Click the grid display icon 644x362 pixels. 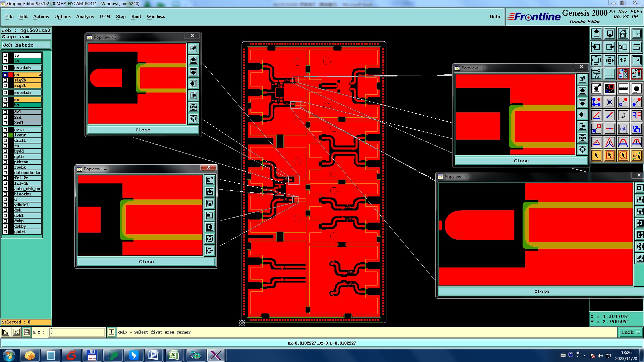(x=609, y=74)
